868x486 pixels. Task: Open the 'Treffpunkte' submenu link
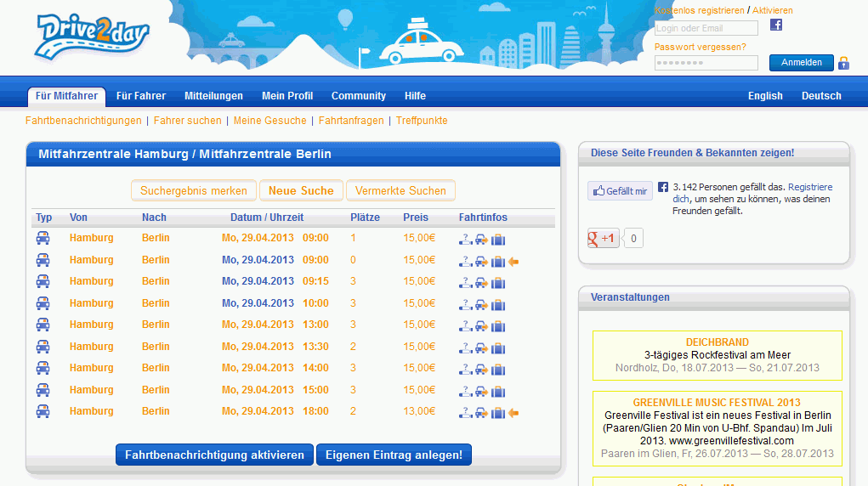422,121
